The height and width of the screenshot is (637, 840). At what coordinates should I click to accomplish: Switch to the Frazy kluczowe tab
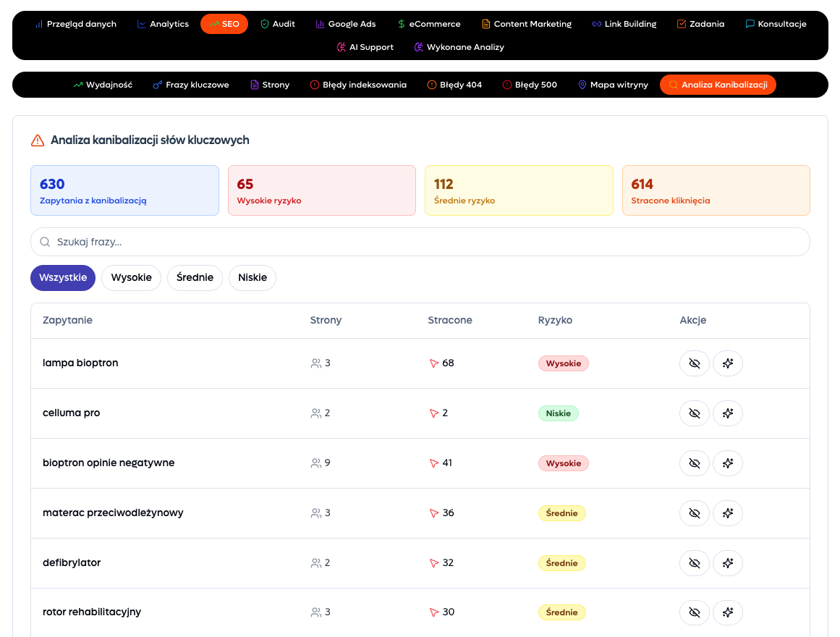click(190, 85)
